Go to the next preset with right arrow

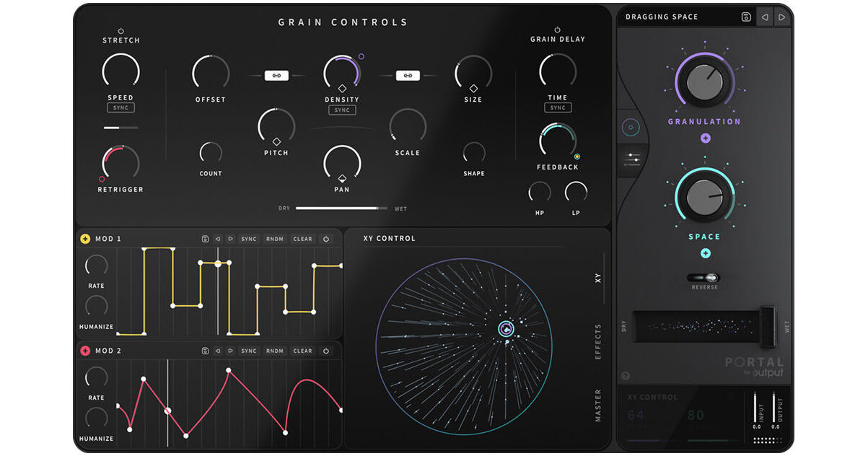[x=781, y=17]
